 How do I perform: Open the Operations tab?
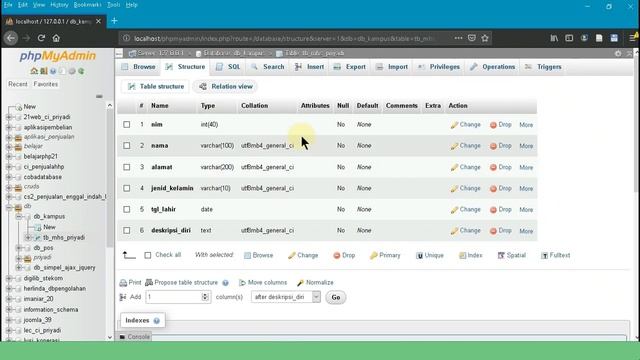click(493, 67)
